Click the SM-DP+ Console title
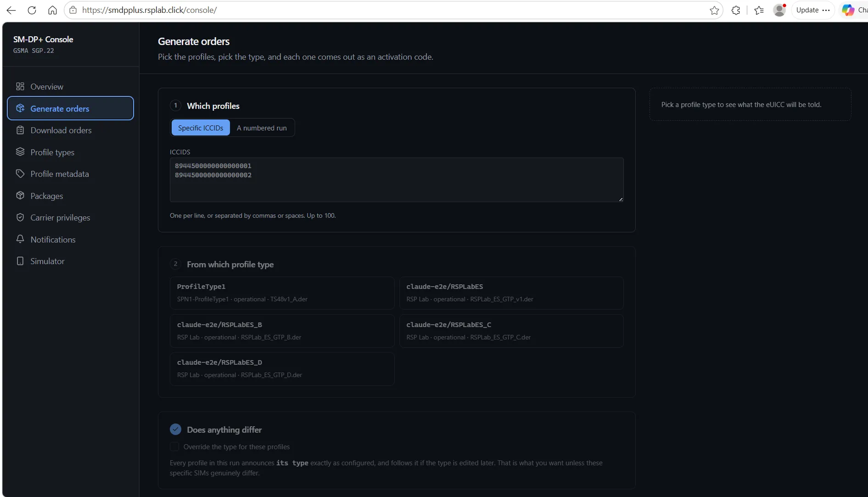The image size is (868, 497). (x=43, y=40)
